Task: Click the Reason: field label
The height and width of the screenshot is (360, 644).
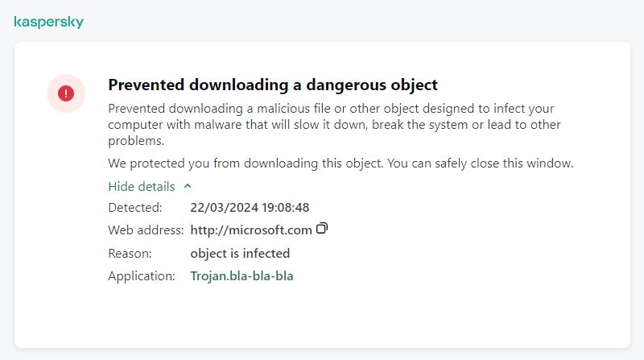Action: (130, 253)
